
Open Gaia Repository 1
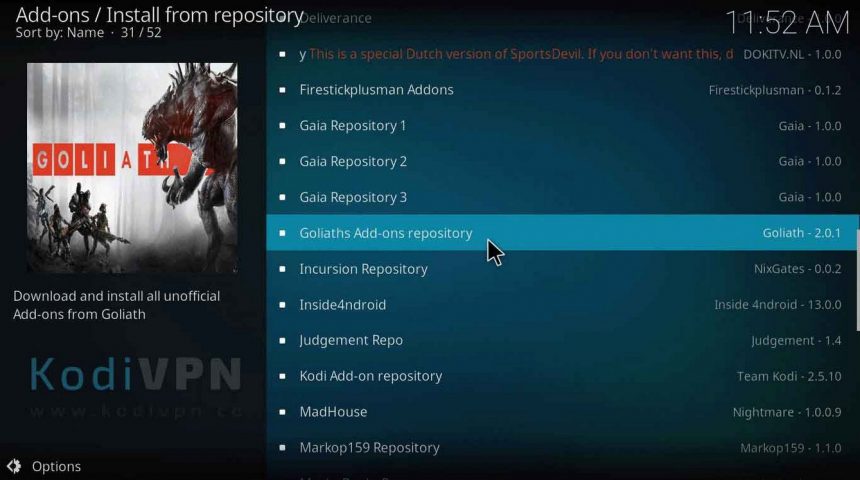point(562,126)
